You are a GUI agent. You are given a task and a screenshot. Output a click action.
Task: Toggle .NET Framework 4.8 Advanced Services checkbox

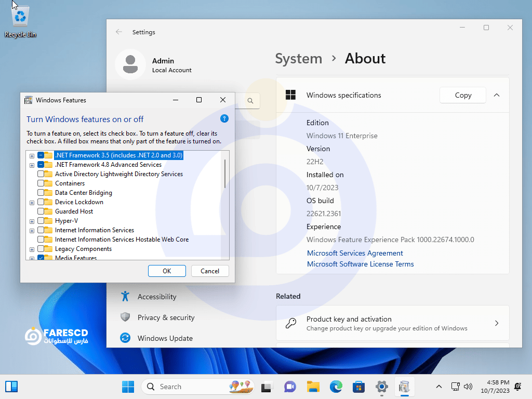pos(41,165)
